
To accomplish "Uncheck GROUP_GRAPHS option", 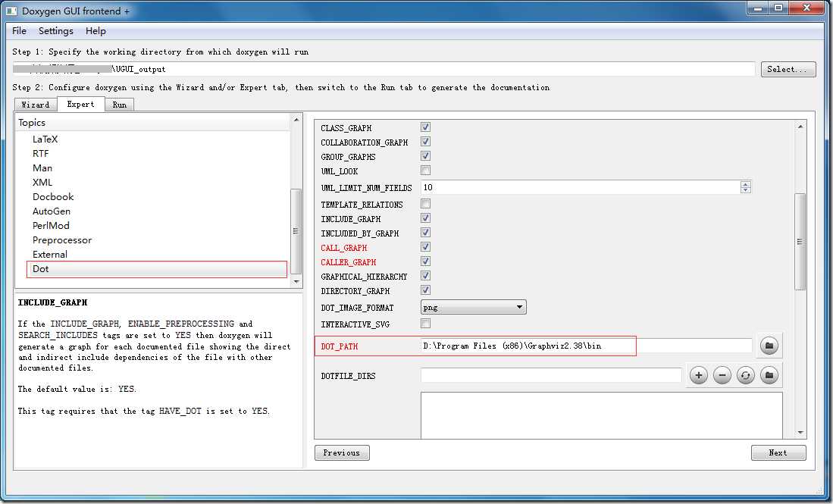I will click(425, 155).
